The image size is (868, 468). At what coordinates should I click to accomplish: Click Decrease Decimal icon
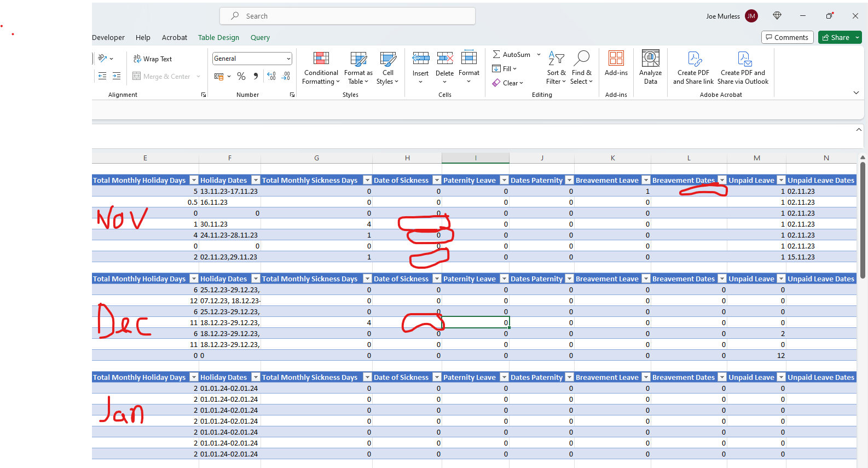286,77
